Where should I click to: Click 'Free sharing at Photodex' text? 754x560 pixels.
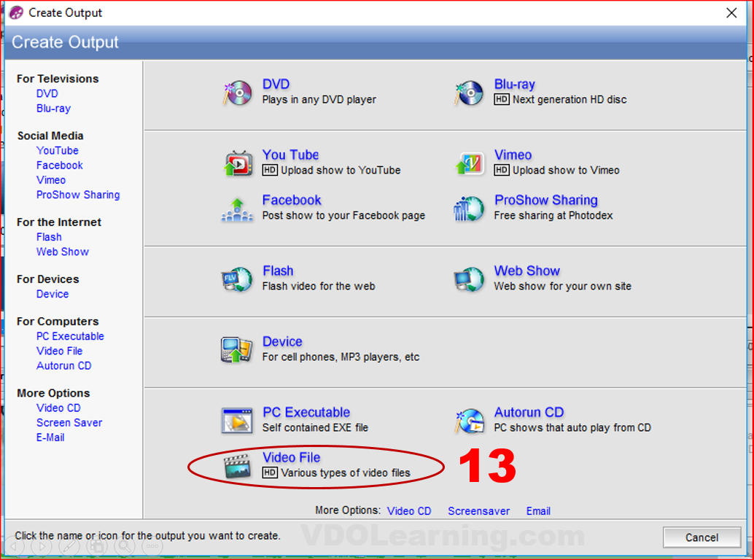click(x=553, y=215)
